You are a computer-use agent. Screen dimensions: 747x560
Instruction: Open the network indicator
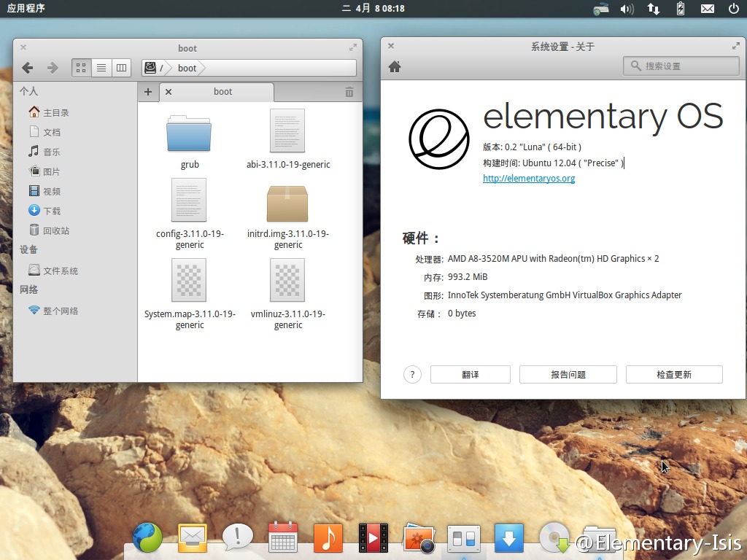(654, 9)
